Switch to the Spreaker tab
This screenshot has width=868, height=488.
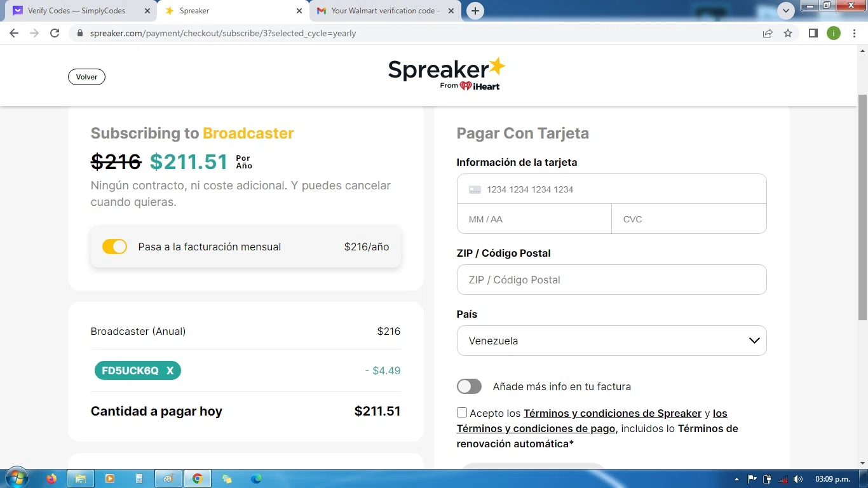click(x=233, y=11)
